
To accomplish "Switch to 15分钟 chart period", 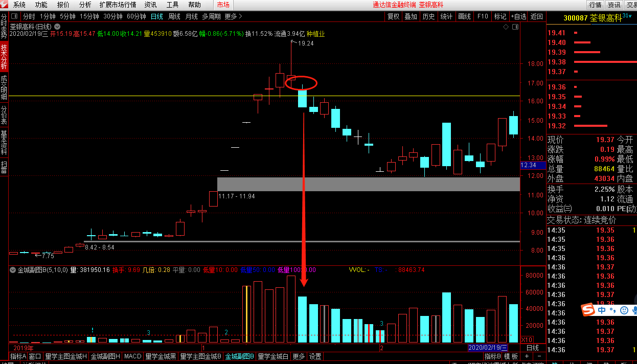I will coord(89,16).
